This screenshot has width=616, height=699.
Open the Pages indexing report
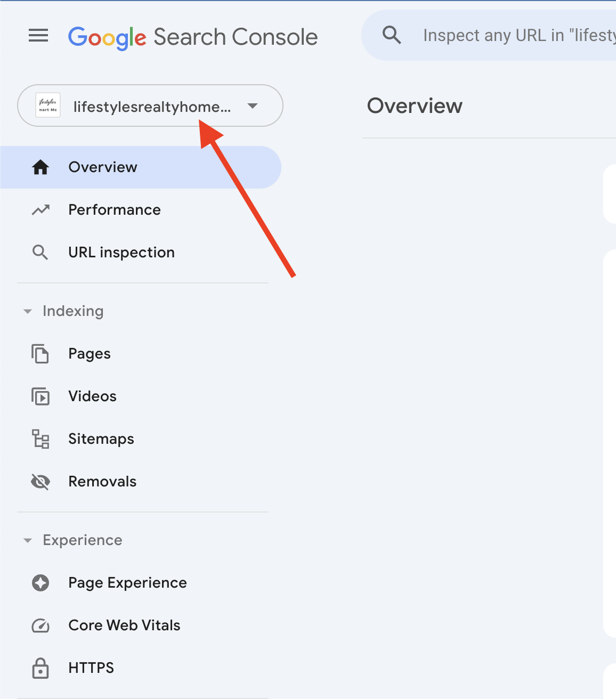[x=141, y=354]
